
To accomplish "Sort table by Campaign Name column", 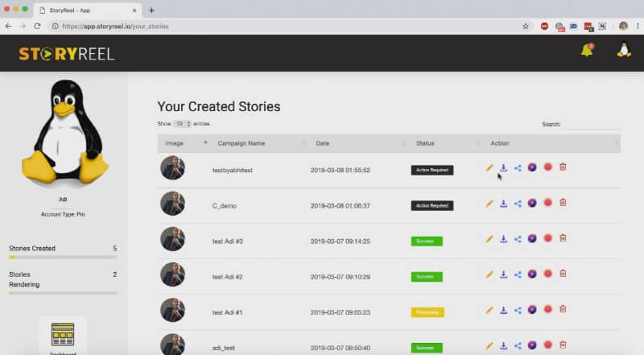I will click(x=259, y=143).
